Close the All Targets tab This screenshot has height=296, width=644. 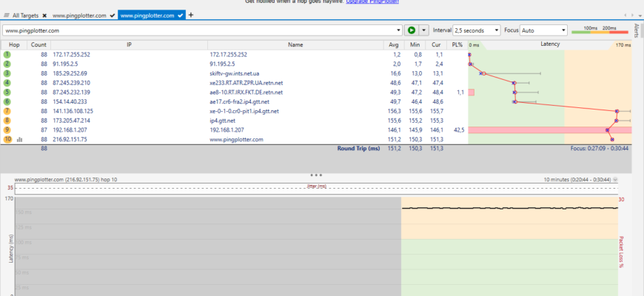(x=44, y=16)
